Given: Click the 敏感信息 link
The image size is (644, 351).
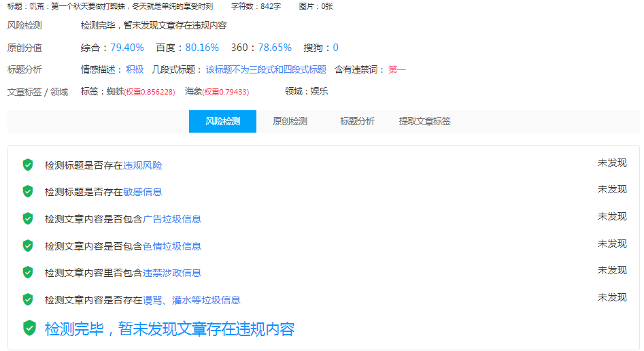Looking at the screenshot, I should (x=143, y=192).
